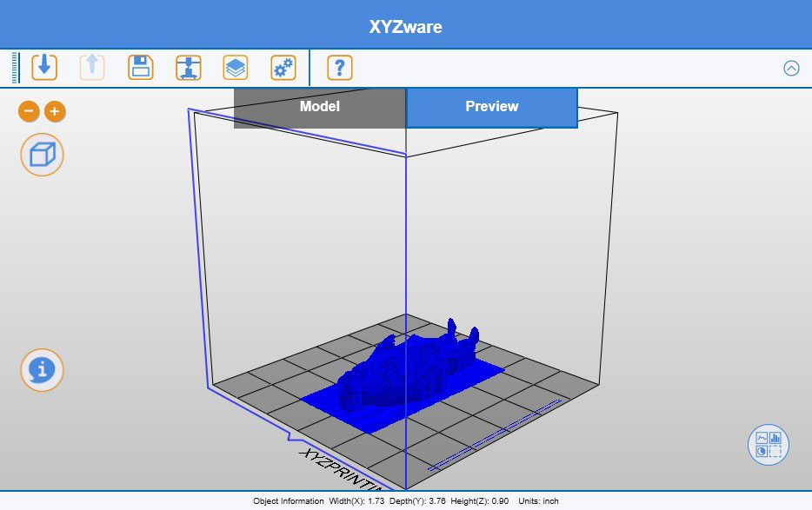Click the Width(X): 1.73 value
Image resolution: width=812 pixels, height=510 pixels.
click(x=356, y=501)
